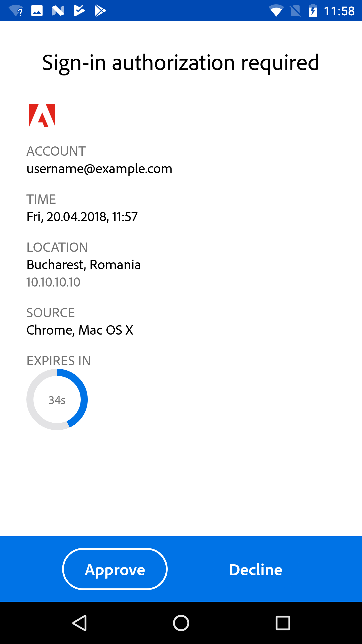Tap the Wi-Fi signal icon near clock

tap(276, 11)
